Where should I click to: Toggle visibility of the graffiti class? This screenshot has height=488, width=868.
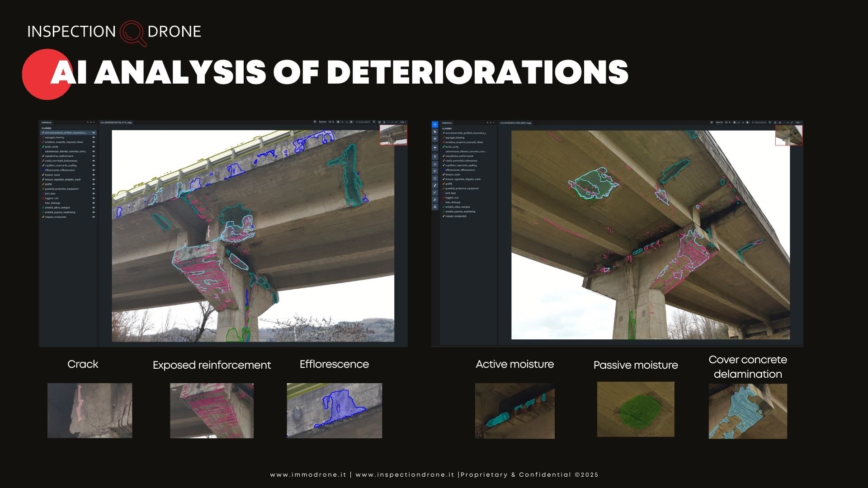point(94,184)
